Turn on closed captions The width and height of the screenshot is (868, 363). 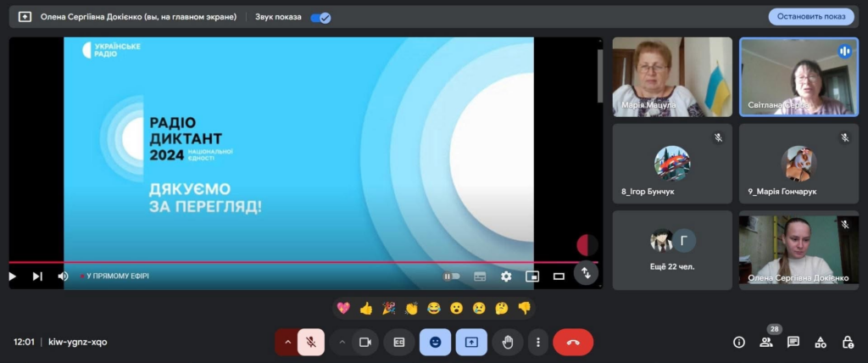(399, 342)
